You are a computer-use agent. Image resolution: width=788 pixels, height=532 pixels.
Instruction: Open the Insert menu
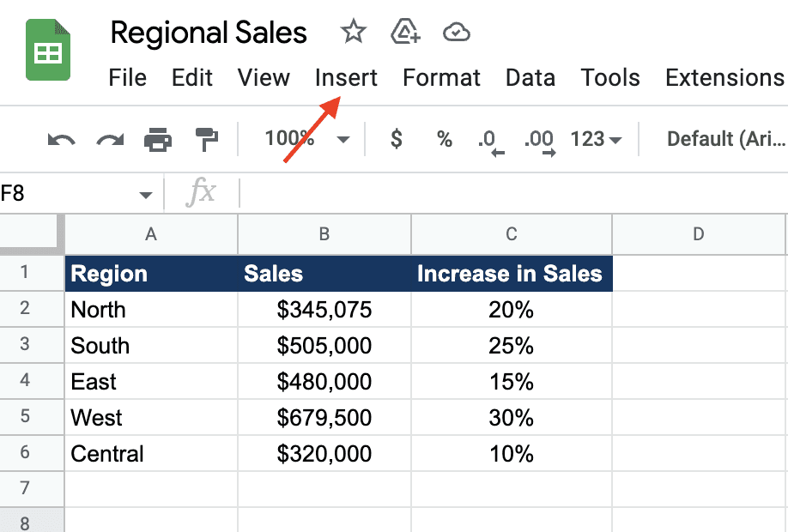(x=346, y=78)
